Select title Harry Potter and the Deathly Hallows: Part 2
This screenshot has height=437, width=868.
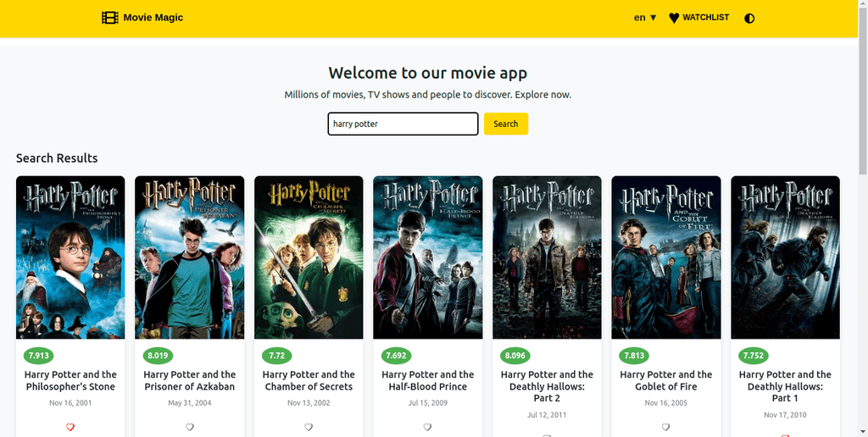pyautogui.click(x=547, y=386)
